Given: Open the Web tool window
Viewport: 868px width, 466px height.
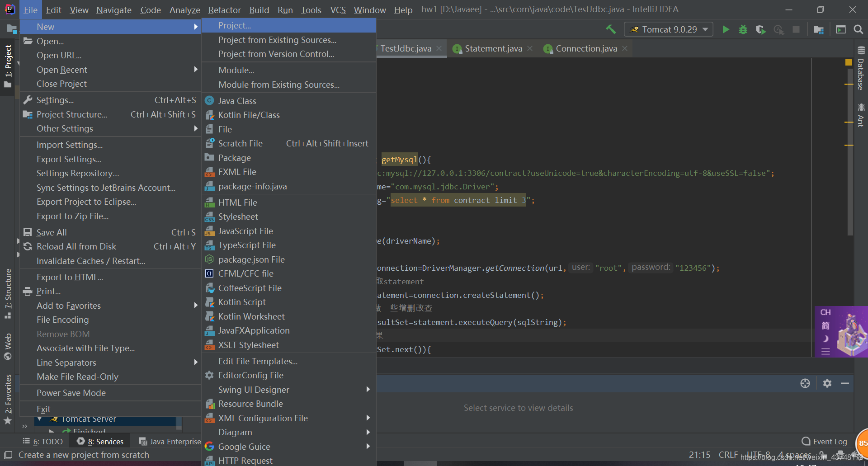Looking at the screenshot, I should pos(8,346).
